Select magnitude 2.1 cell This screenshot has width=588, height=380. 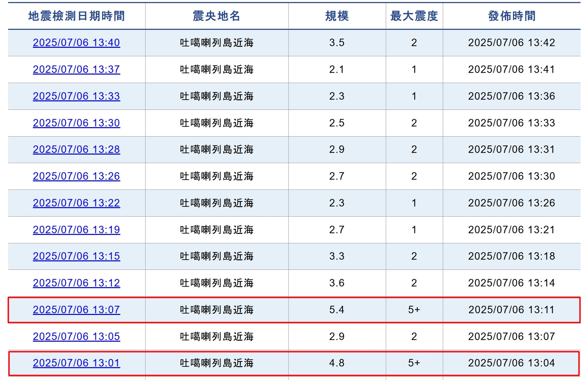tap(337, 69)
